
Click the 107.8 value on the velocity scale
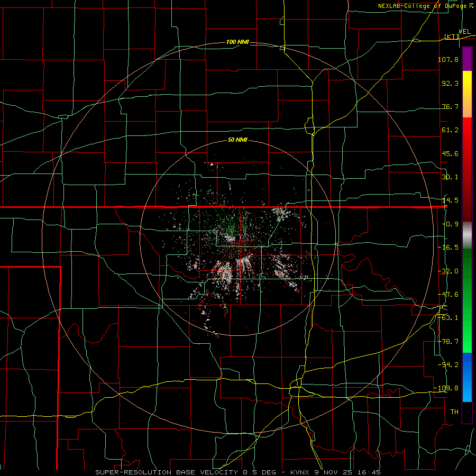[448, 59]
